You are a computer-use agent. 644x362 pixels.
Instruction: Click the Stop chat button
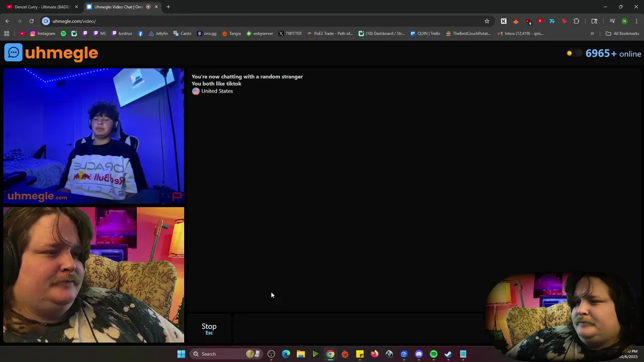click(x=209, y=329)
